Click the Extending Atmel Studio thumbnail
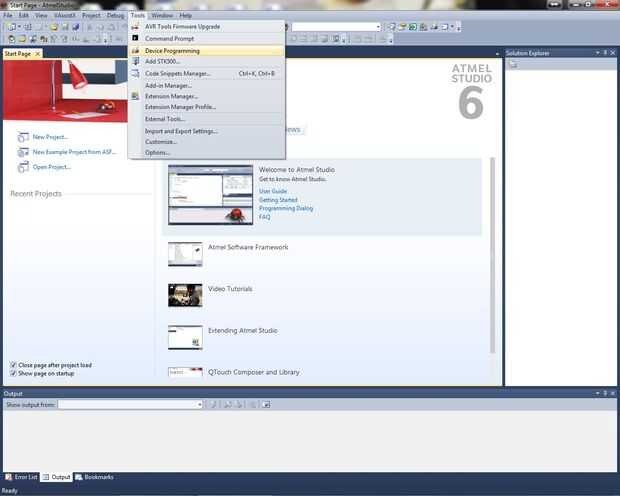 pos(185,337)
